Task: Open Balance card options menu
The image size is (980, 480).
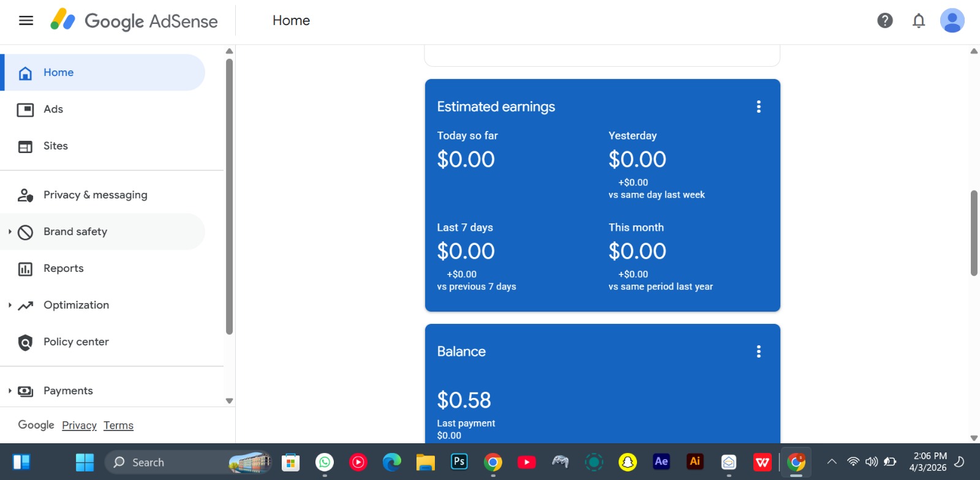Action: tap(758, 351)
